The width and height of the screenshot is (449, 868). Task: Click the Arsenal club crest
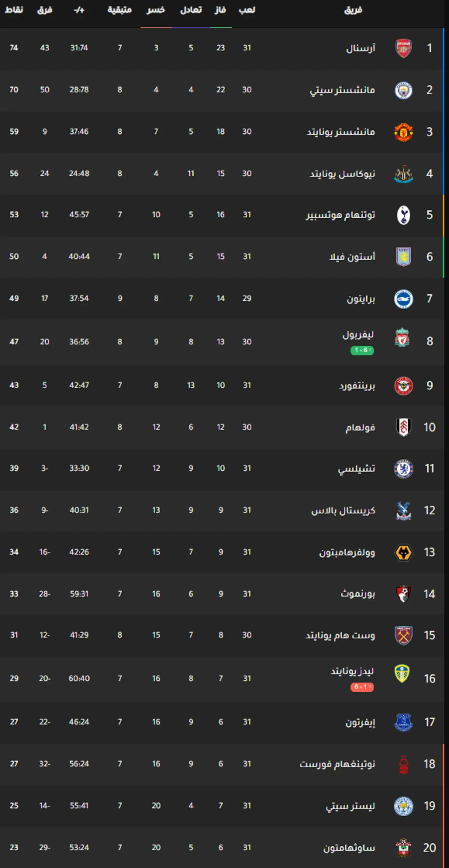click(x=403, y=48)
